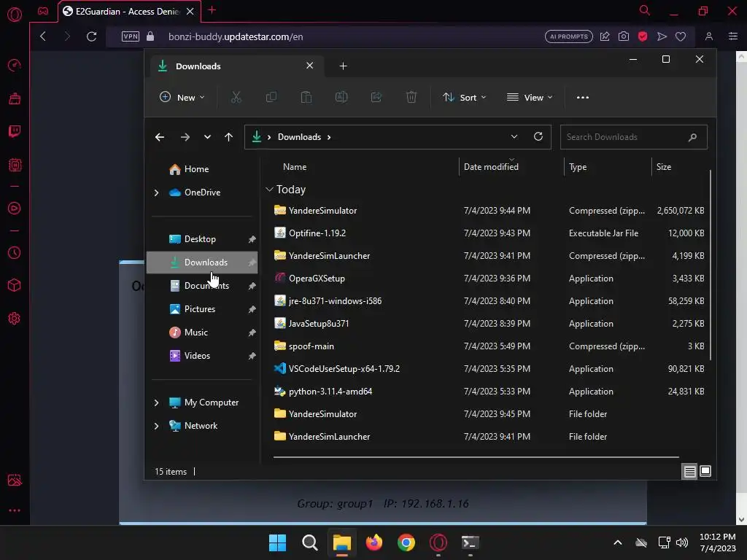Switch to details view layout icon
Viewport: 747px width, 560px height.
coord(689,472)
